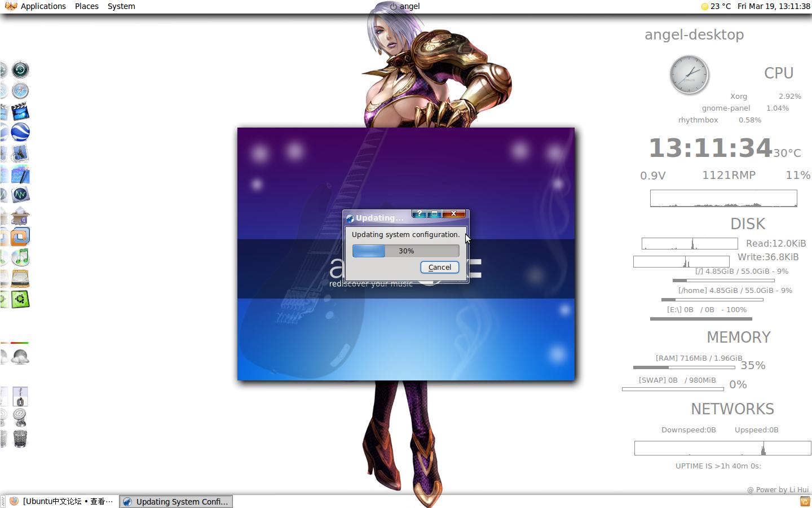Switch to Ubuntu forum Firefox taskbar window
The height and width of the screenshot is (508, 812).
(61, 501)
